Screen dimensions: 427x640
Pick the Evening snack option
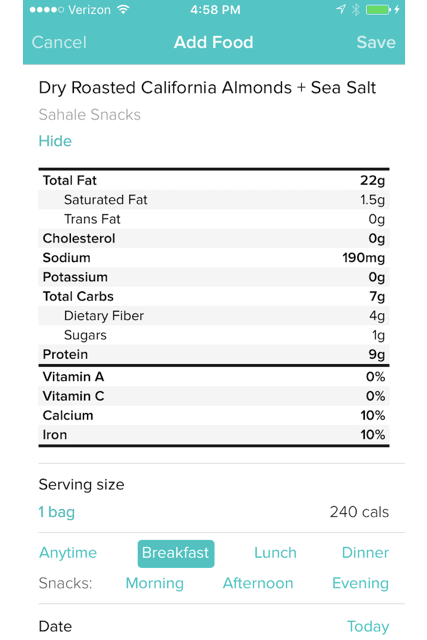click(360, 583)
